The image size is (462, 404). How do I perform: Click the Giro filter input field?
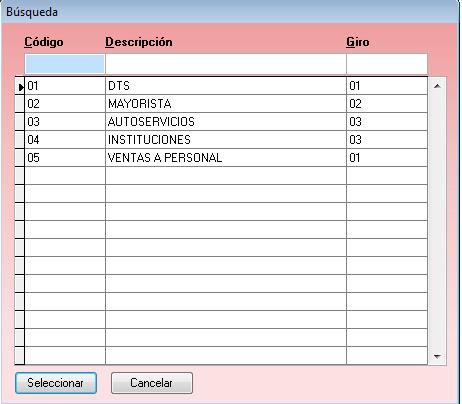[387, 64]
